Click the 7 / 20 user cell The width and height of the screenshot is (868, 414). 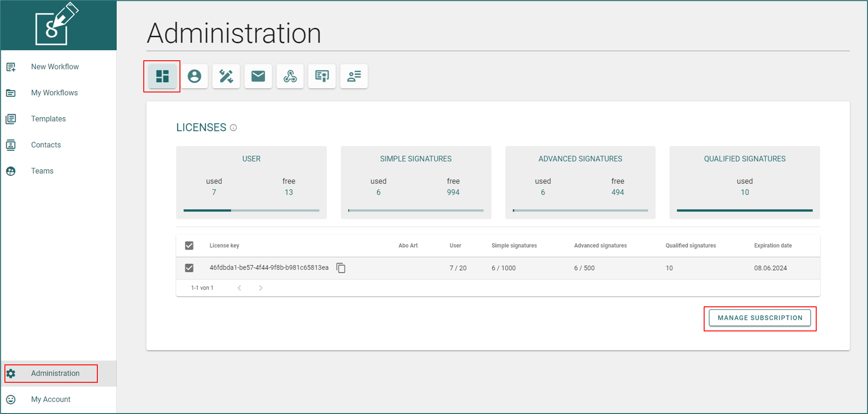(458, 268)
